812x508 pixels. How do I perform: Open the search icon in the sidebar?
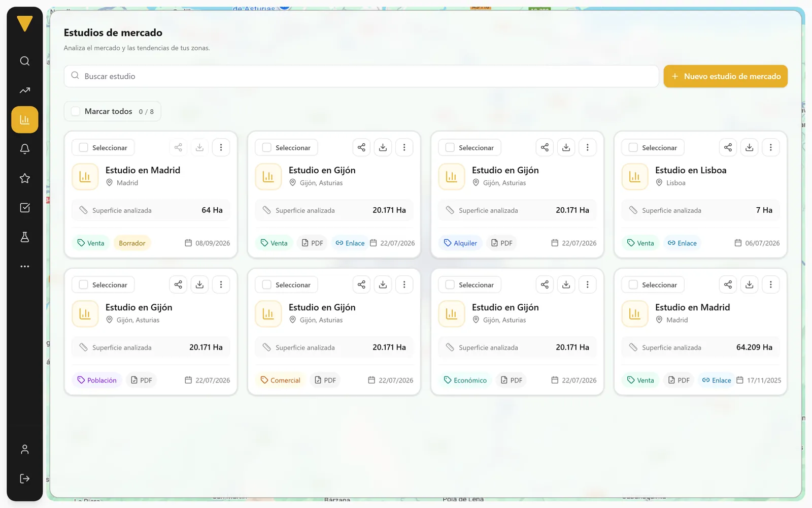pyautogui.click(x=25, y=61)
